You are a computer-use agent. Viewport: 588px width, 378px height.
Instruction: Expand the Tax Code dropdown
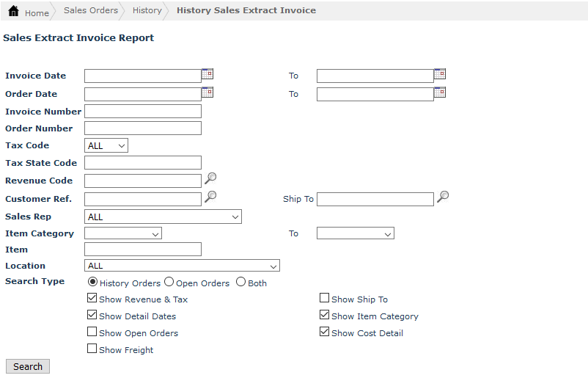click(107, 145)
